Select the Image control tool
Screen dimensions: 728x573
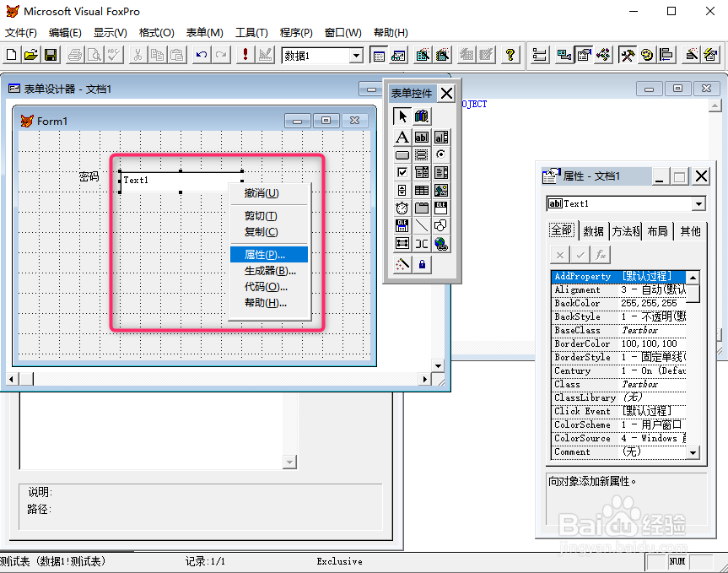(441, 191)
